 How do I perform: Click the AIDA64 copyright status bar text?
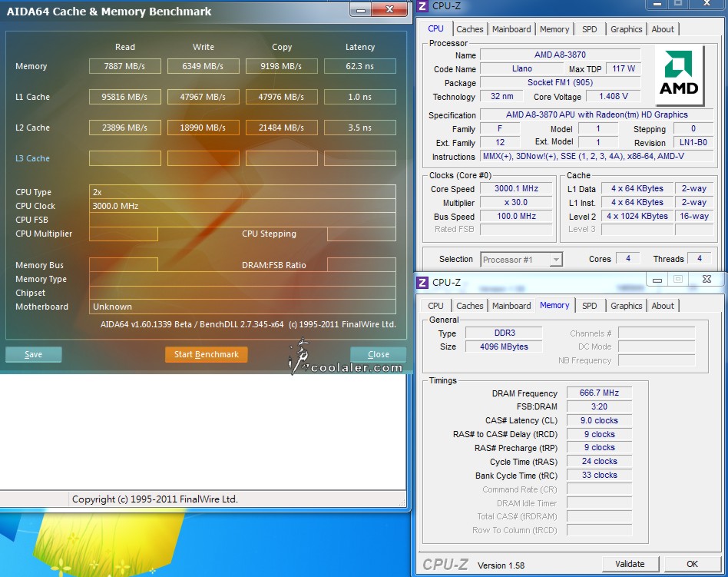point(154,499)
